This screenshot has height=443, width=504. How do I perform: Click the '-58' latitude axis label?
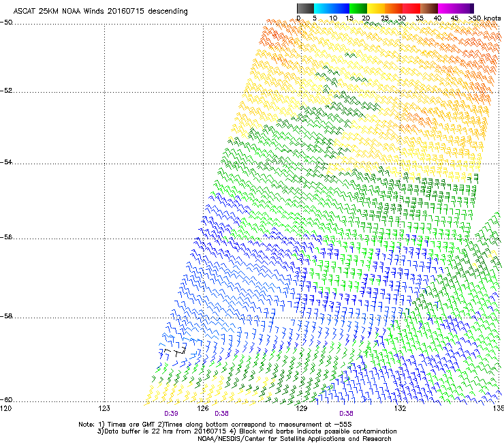click(x=6, y=316)
